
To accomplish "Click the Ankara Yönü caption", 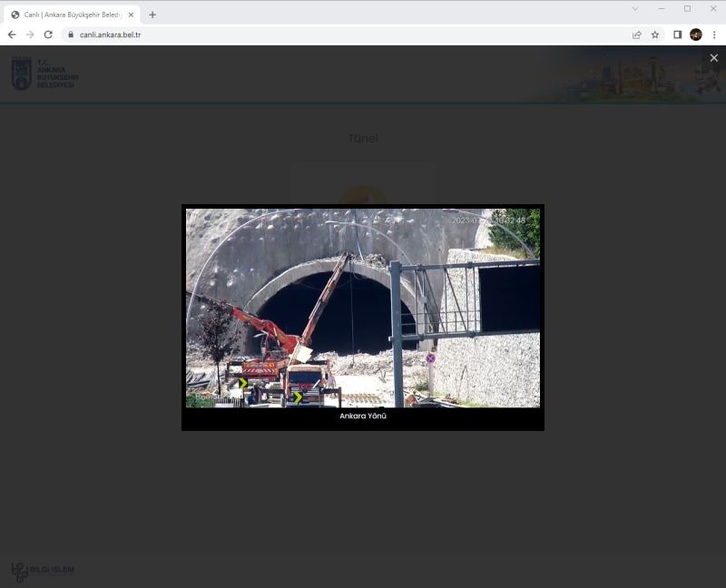I will (363, 416).
